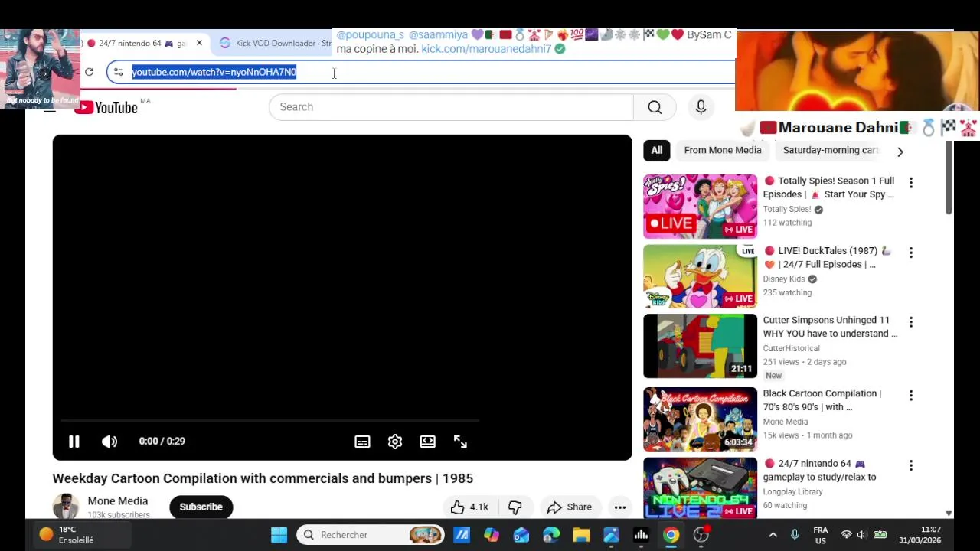
Task: Toggle subtitles/closed captions in the player
Action: tap(362, 442)
